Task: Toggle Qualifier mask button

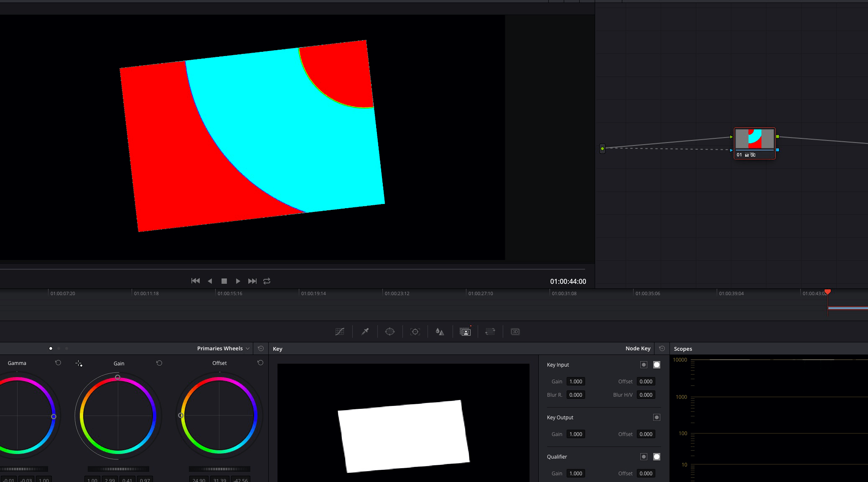Action: tap(657, 456)
